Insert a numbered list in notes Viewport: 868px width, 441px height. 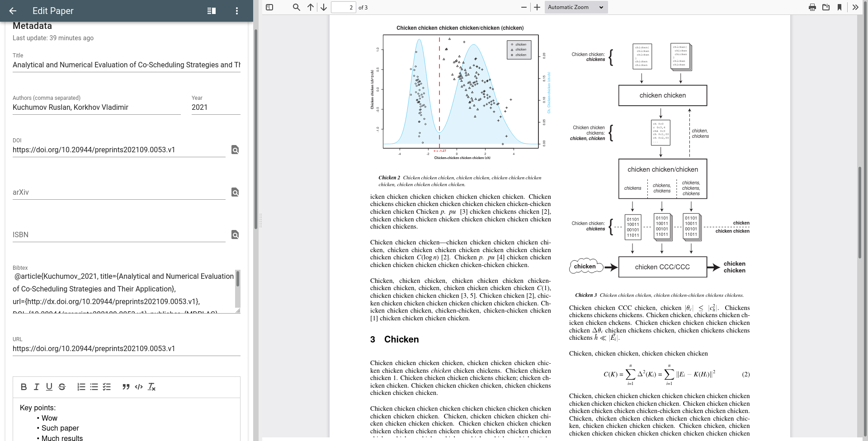[81, 387]
